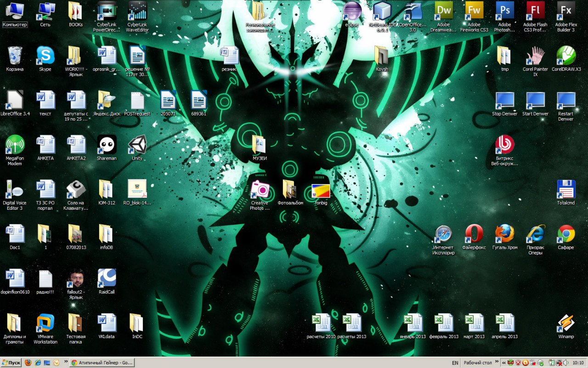The width and height of the screenshot is (588, 368).
Task: Open the fallout2 - Ярлык shortcut
Action: point(76,284)
